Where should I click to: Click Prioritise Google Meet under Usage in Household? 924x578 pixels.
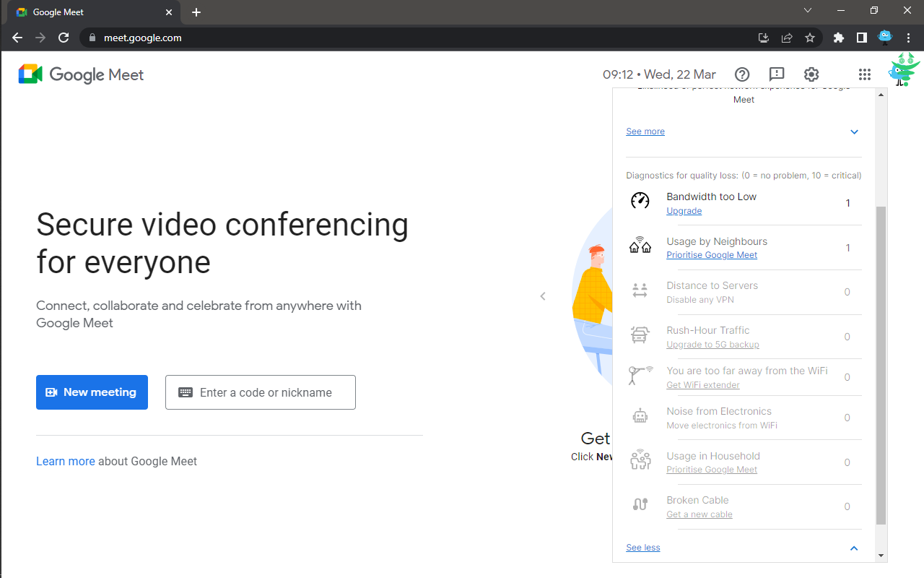[712, 470]
